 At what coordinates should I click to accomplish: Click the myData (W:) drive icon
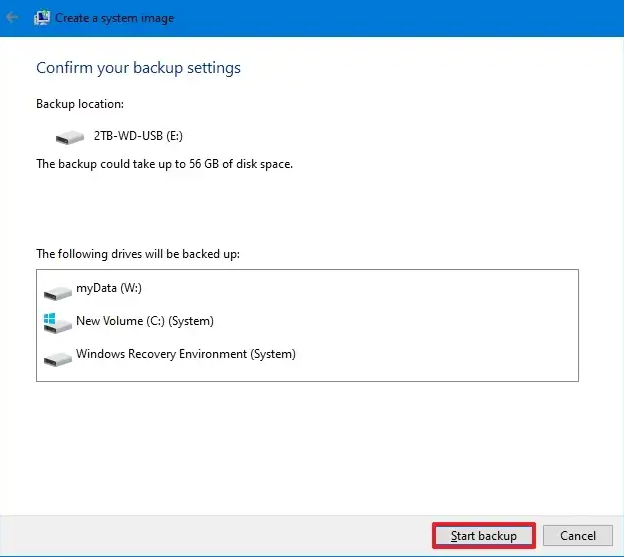[58, 293]
